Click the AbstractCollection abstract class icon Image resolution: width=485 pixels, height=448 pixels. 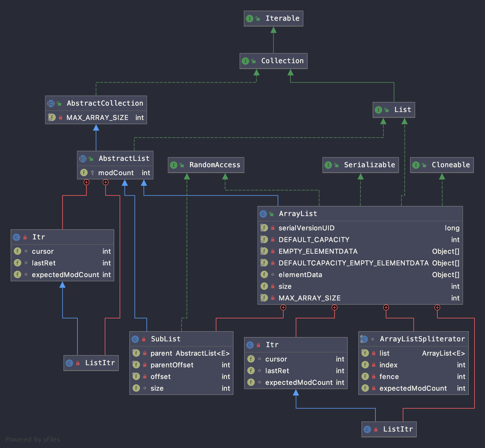click(51, 104)
